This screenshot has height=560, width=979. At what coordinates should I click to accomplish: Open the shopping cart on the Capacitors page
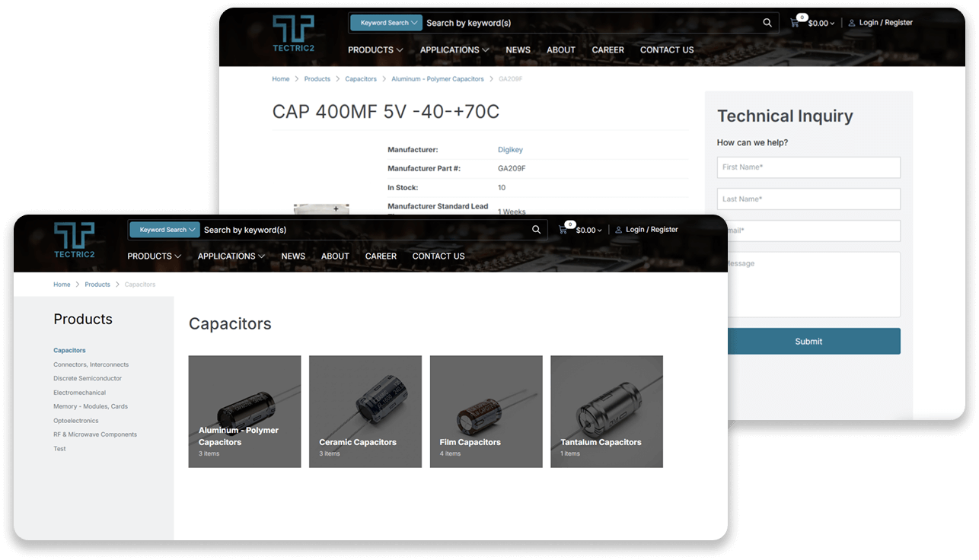point(563,230)
